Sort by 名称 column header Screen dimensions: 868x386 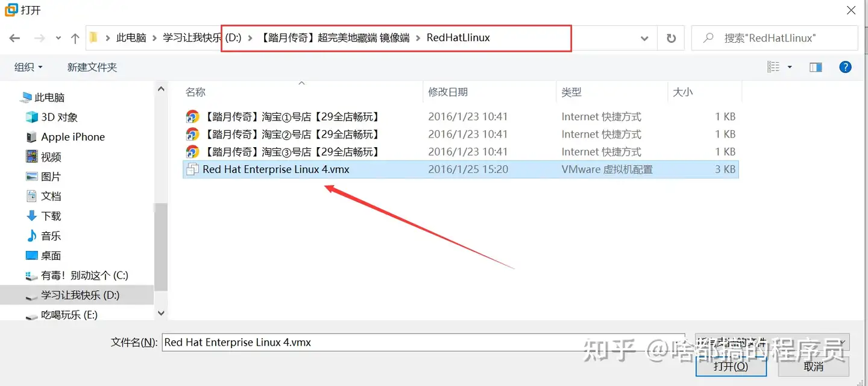(x=195, y=92)
